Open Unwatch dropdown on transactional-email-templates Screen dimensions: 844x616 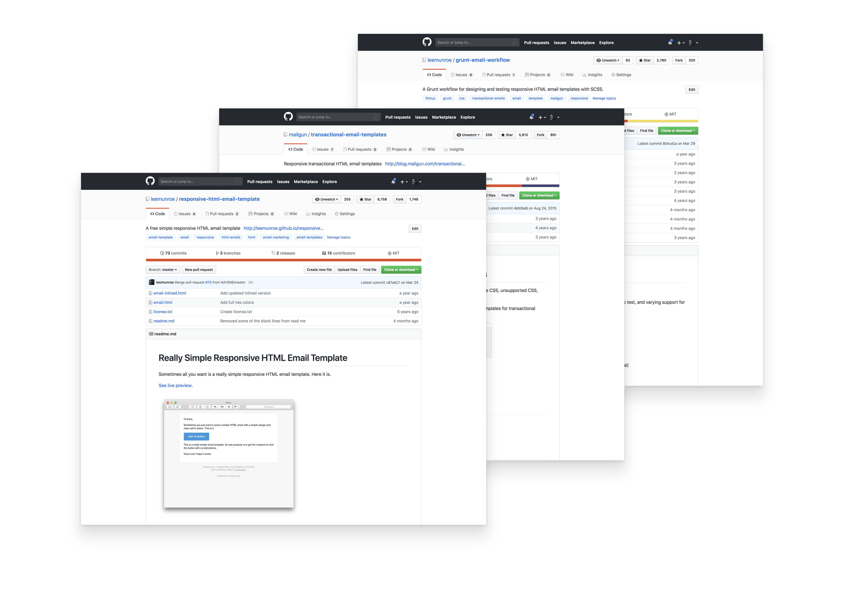(x=468, y=135)
